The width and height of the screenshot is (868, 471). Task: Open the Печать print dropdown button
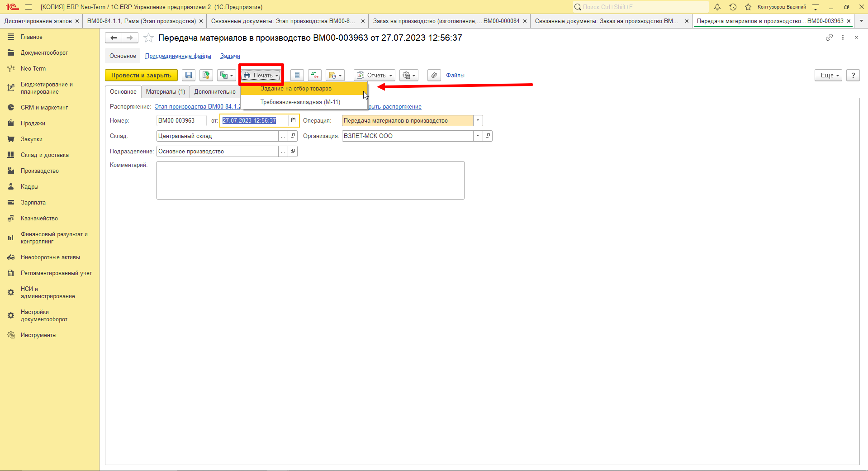coord(261,75)
